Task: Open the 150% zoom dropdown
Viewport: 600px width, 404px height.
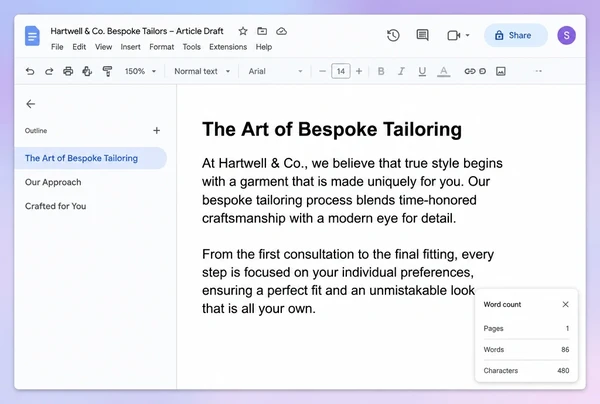Action: click(140, 71)
